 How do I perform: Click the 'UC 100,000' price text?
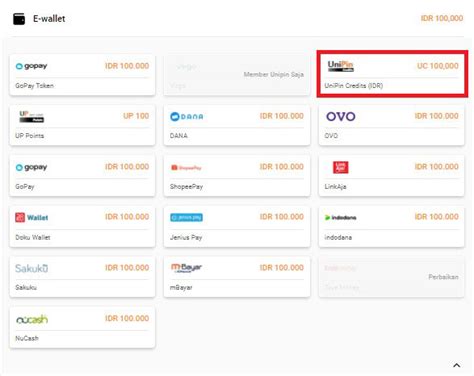438,66
